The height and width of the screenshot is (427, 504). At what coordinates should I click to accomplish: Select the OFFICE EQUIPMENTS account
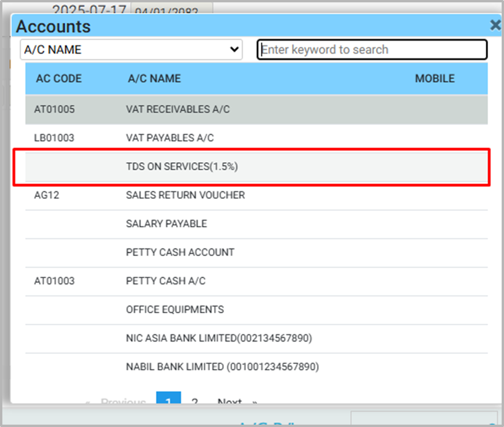point(174,310)
